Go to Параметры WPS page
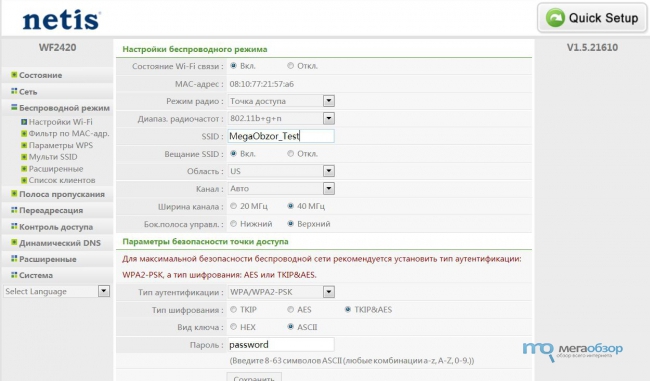Screen dimensions: 650x381 (x=61, y=145)
